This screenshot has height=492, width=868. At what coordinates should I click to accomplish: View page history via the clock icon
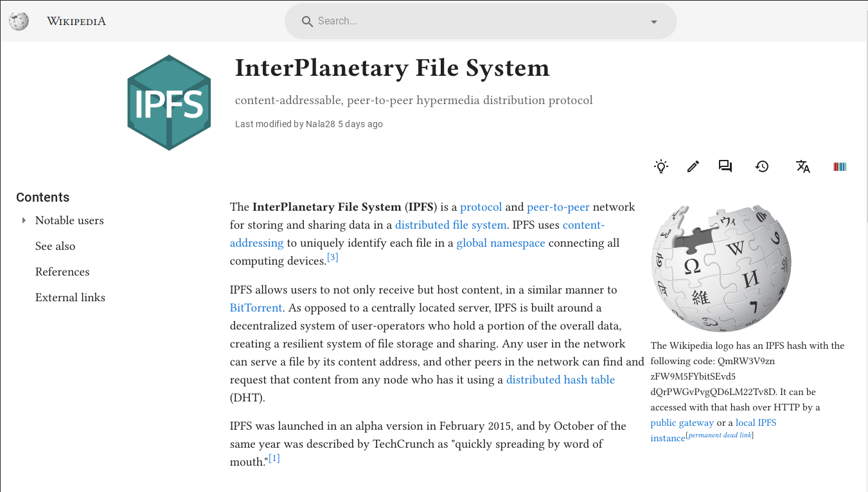click(x=762, y=166)
